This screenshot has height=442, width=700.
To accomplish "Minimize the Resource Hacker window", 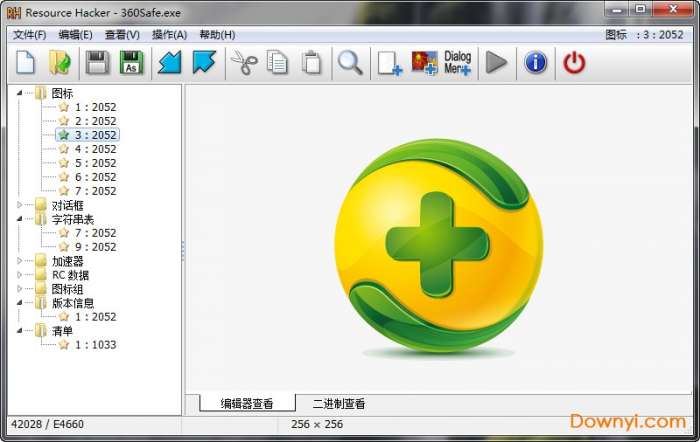I will (617, 9).
